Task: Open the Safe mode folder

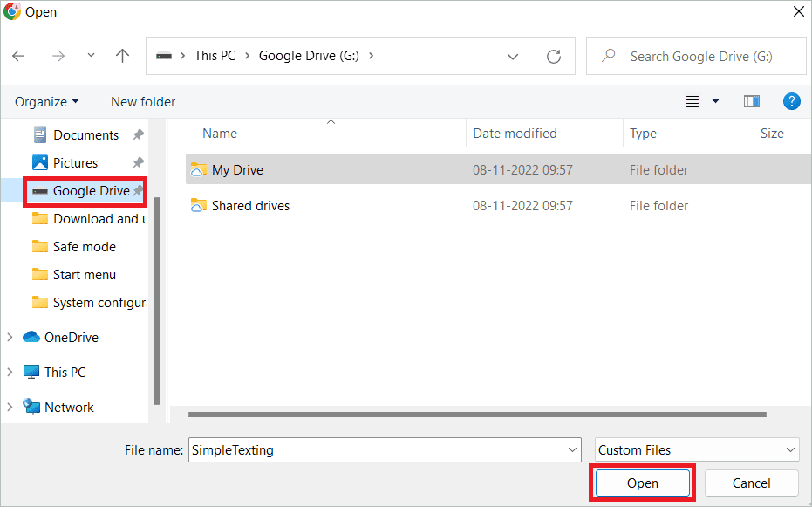Action: (73, 246)
